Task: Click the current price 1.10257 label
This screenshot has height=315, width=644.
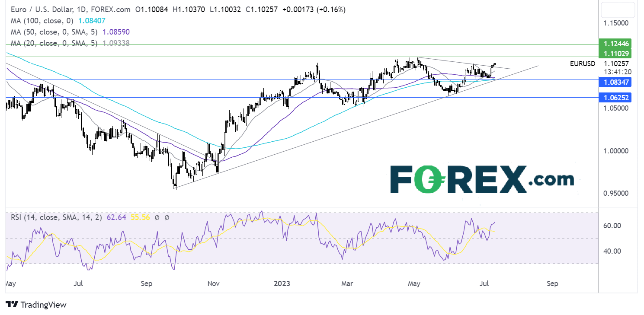Action: point(616,64)
